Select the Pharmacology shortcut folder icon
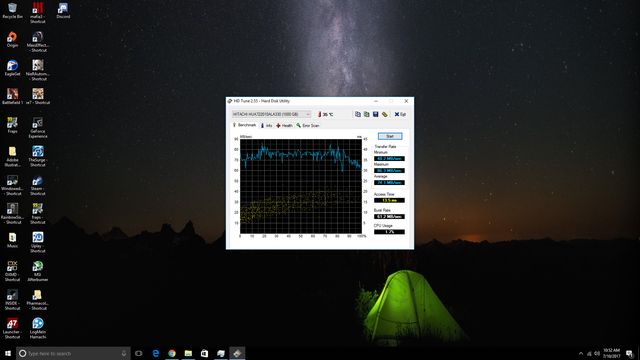Screen dimensions: 640x360 (x=38, y=300)
